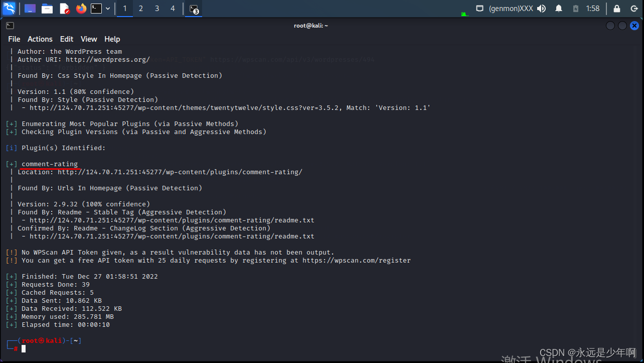The height and width of the screenshot is (363, 644).
Task: Switch to workspace 1
Action: [x=125, y=9]
